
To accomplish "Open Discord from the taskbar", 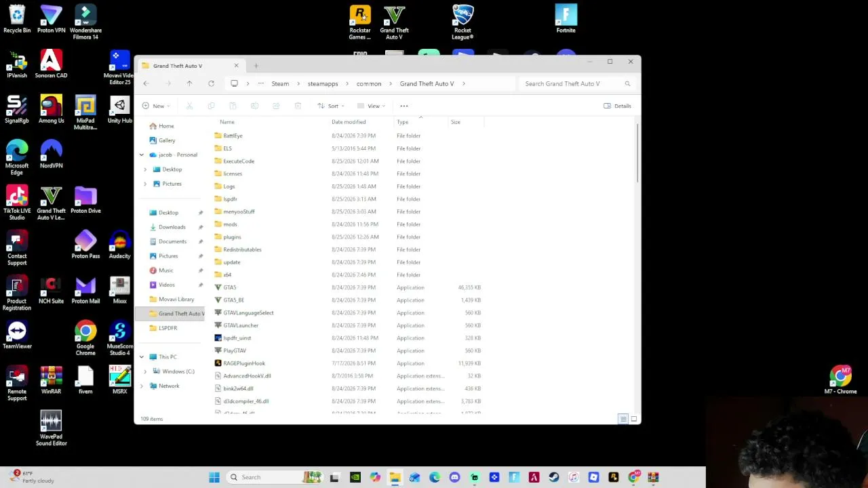I will click(x=454, y=477).
